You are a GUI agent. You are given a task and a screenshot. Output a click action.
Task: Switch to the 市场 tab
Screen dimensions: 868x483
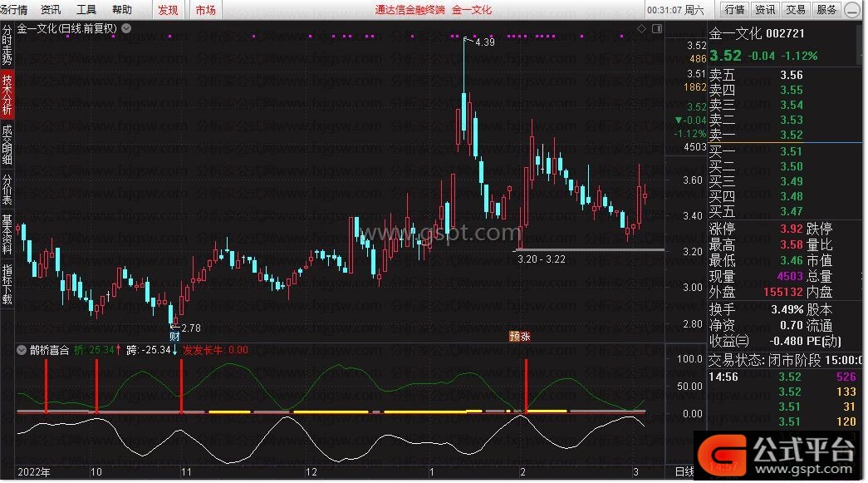[205, 10]
